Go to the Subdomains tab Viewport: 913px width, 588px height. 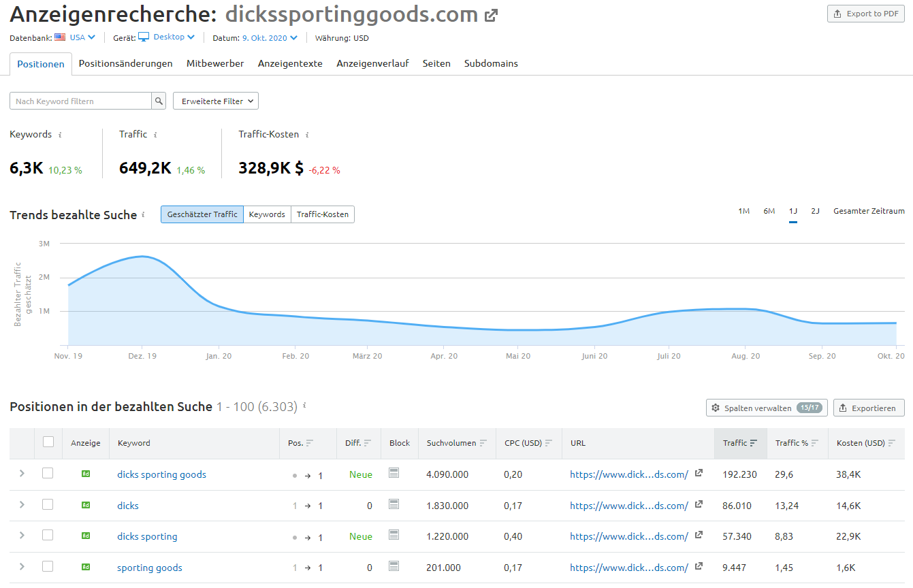491,63
